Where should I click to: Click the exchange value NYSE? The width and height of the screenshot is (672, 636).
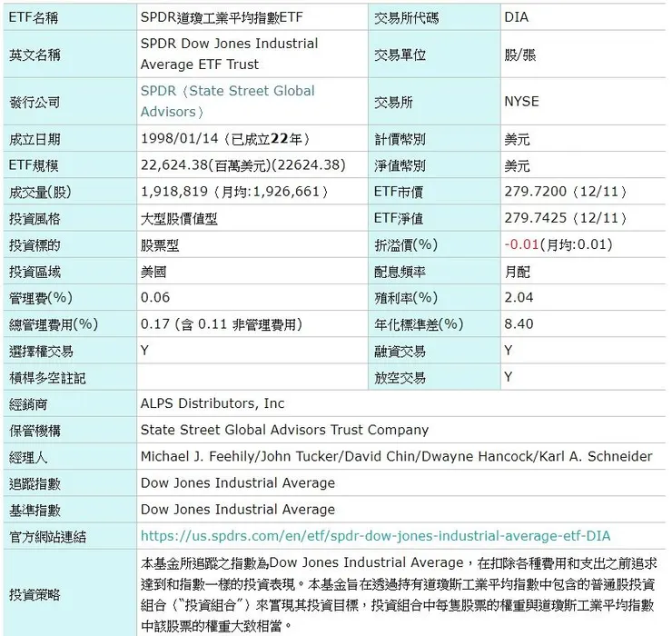pyautogui.click(x=521, y=102)
